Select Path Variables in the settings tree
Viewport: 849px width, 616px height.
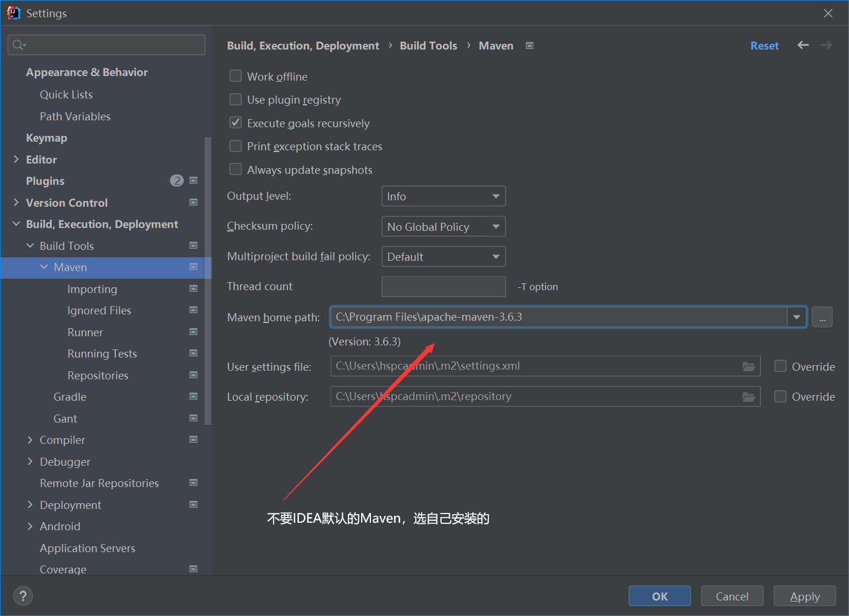[x=75, y=116]
